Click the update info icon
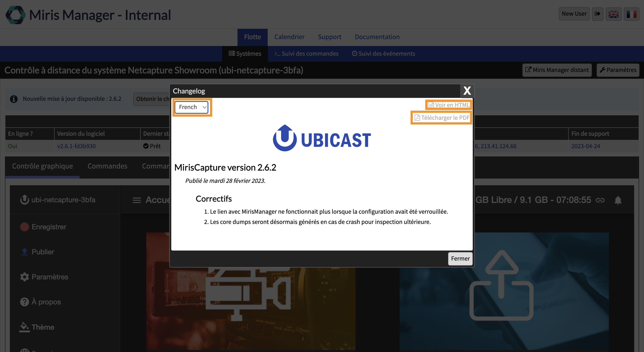The height and width of the screenshot is (352, 644). click(14, 99)
